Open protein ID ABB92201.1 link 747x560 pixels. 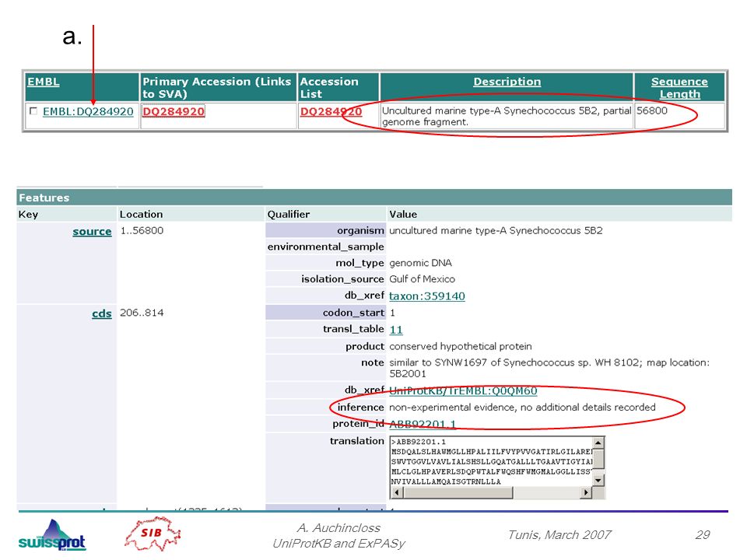pos(423,424)
